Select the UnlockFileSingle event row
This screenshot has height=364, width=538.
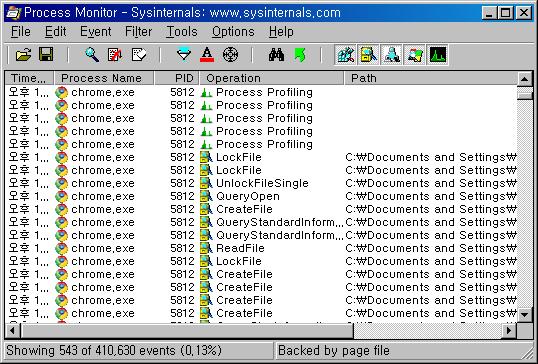point(261,183)
